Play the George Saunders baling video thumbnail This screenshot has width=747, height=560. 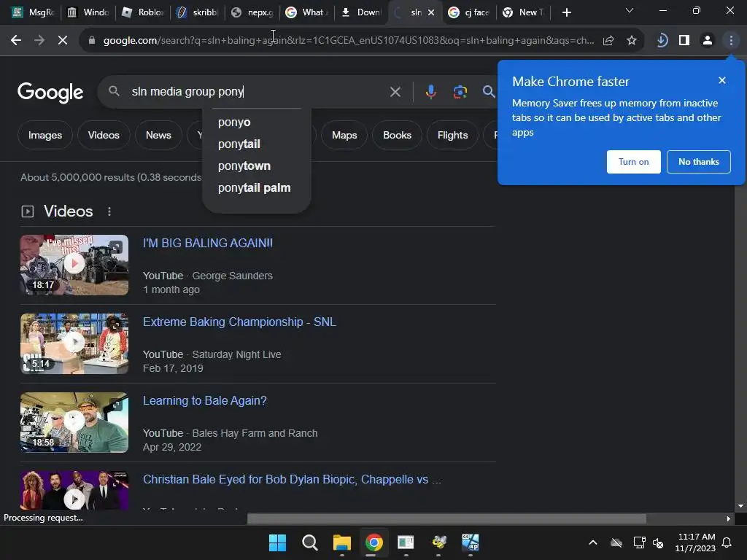(74, 265)
